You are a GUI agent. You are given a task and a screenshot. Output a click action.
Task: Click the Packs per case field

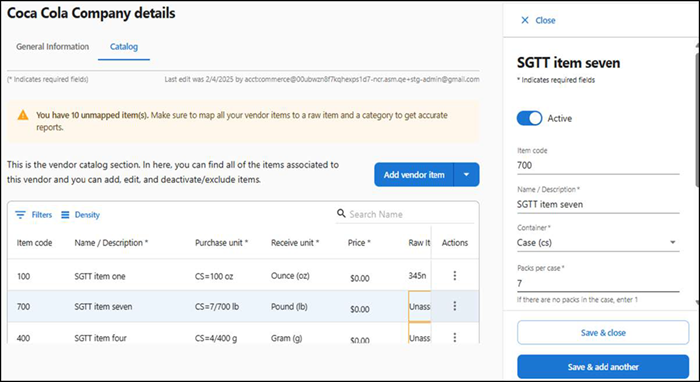click(x=598, y=283)
